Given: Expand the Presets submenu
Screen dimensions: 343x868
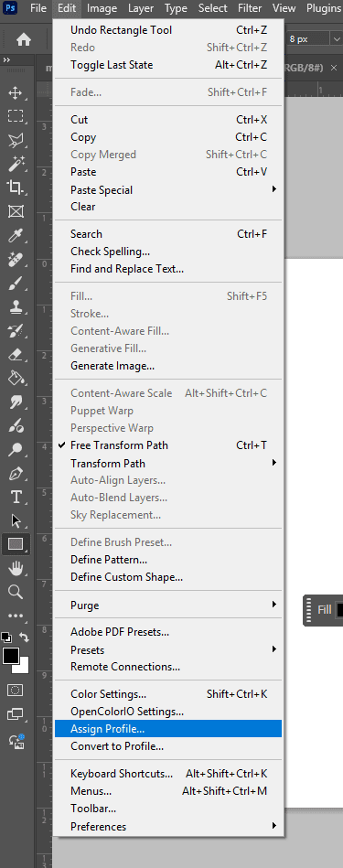Looking at the screenshot, I should pos(168,649).
